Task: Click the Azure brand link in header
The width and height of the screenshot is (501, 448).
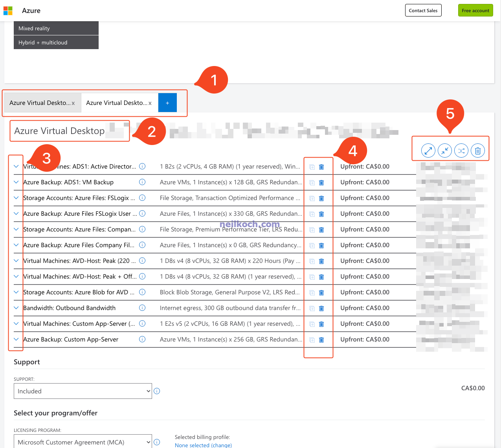Action: click(x=31, y=11)
